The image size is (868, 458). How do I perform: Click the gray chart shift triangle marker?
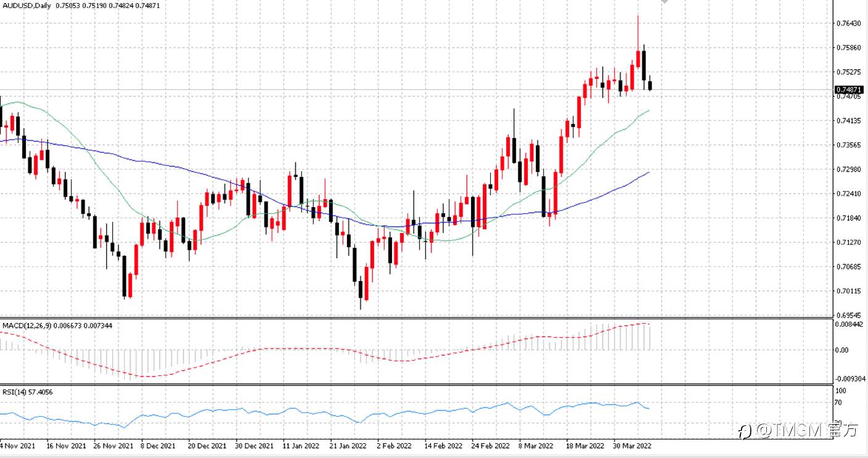pyautogui.click(x=665, y=2)
